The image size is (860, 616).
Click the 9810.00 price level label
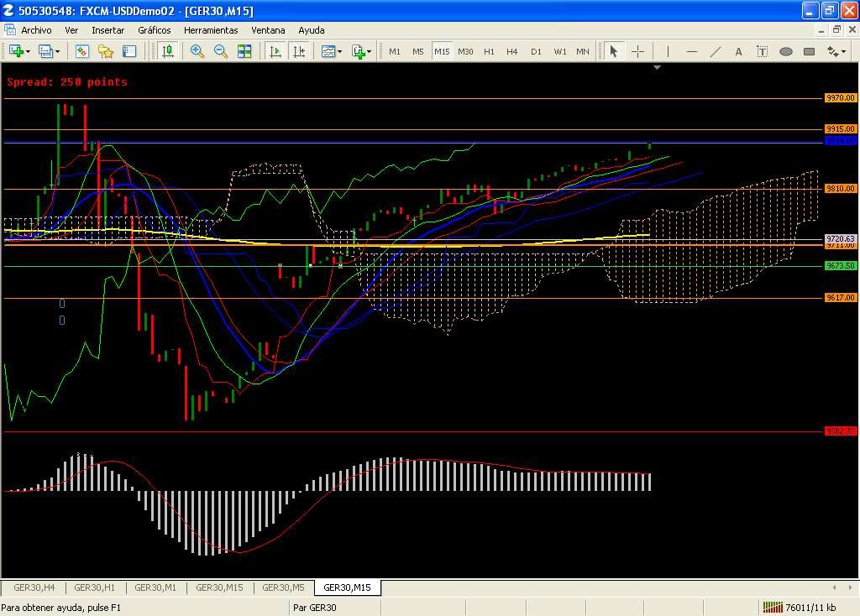coord(840,189)
